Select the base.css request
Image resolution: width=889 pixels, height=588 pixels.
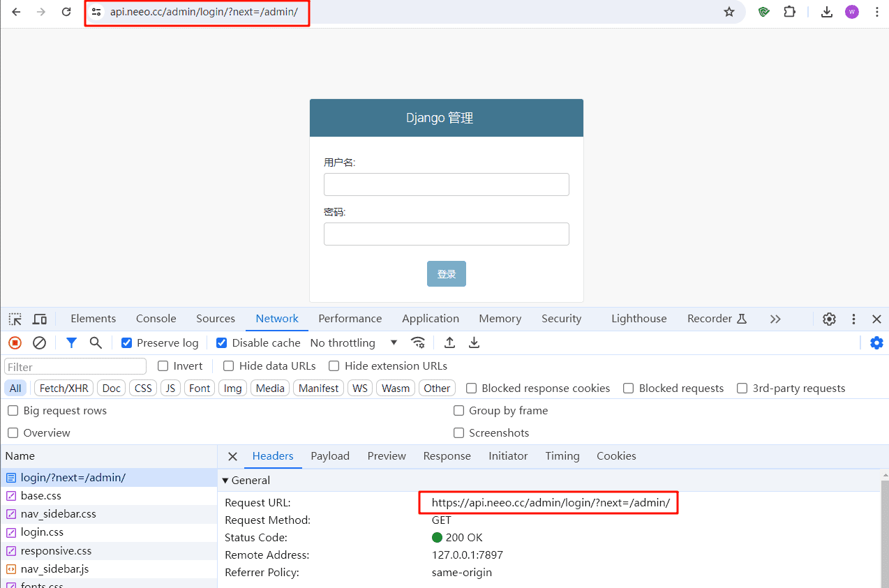(x=109, y=496)
